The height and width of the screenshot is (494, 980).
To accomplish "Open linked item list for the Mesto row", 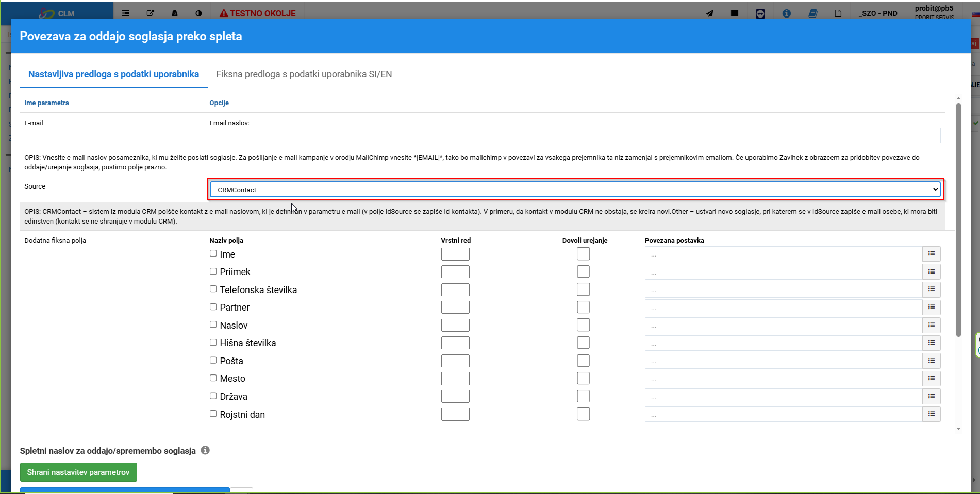I will click(932, 378).
